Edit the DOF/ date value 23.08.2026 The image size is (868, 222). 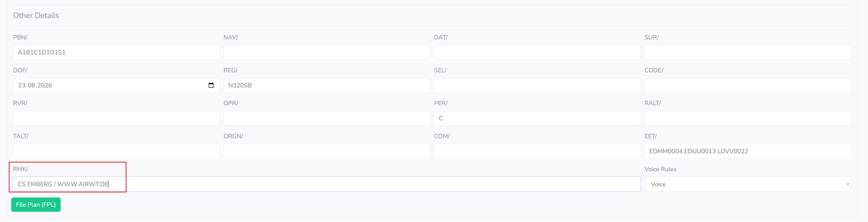pos(35,85)
